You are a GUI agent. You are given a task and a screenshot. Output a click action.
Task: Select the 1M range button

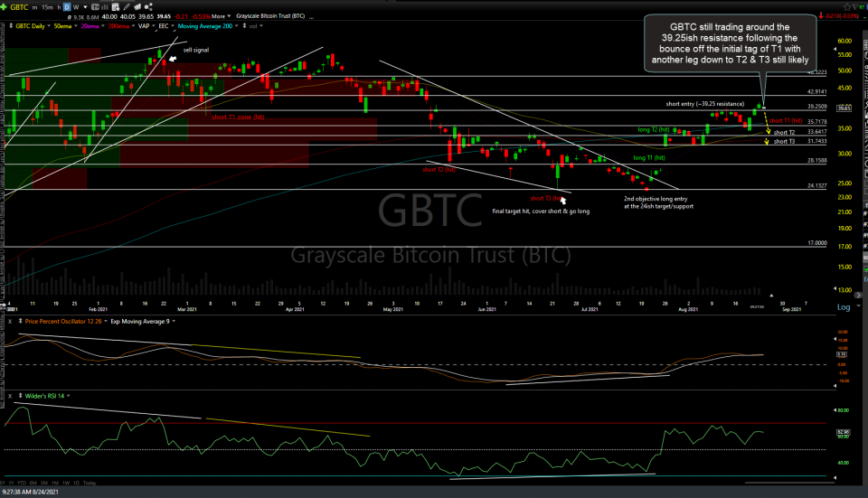[55, 483]
